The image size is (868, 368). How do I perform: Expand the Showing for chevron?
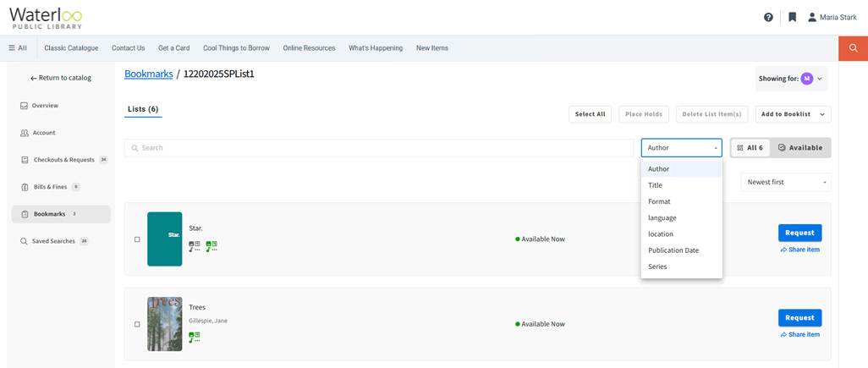pyautogui.click(x=820, y=79)
